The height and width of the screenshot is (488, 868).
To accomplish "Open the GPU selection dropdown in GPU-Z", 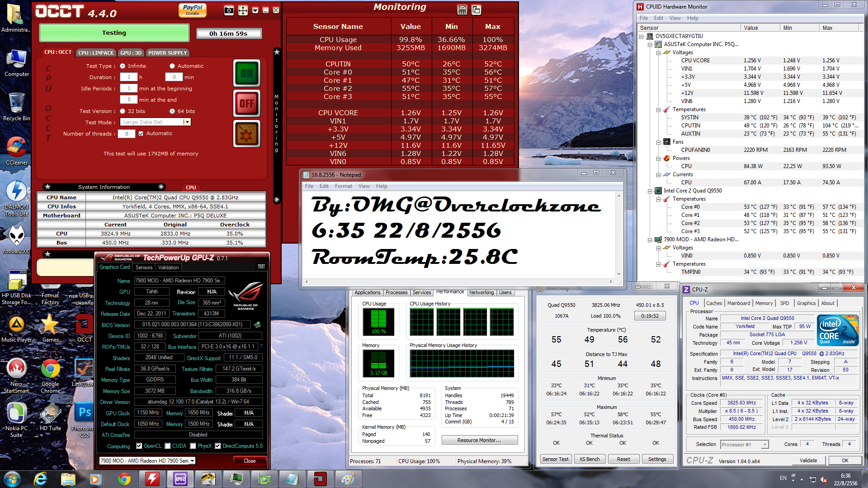I will pyautogui.click(x=192, y=460).
